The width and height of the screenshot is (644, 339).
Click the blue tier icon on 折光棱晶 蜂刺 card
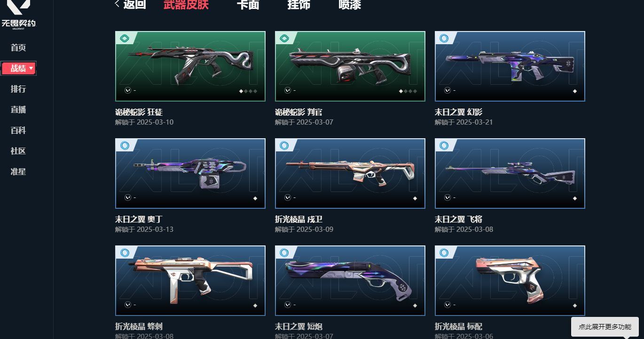pos(125,253)
